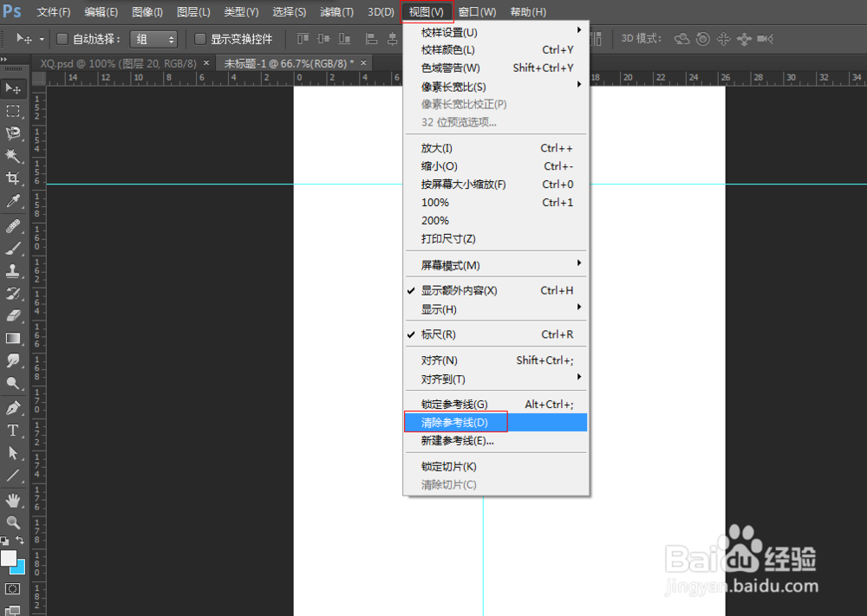The height and width of the screenshot is (616, 867).
Task: Toggle 锁定切片(K) lock slices
Action: coord(497,467)
